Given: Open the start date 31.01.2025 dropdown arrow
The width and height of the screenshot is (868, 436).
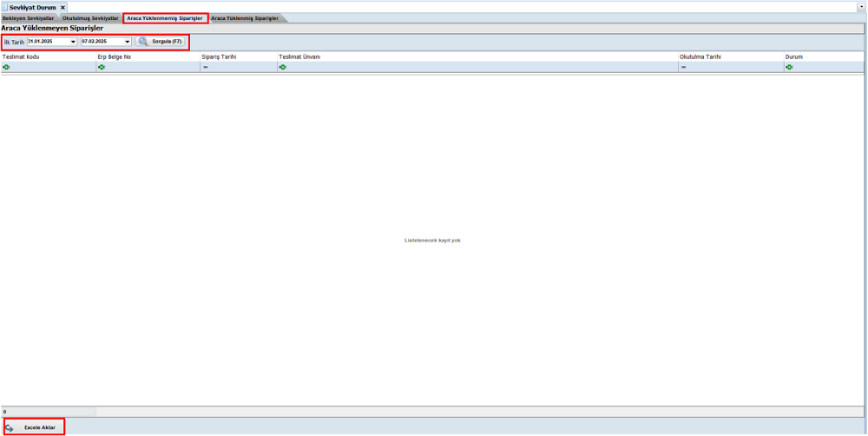Looking at the screenshot, I should [x=73, y=42].
